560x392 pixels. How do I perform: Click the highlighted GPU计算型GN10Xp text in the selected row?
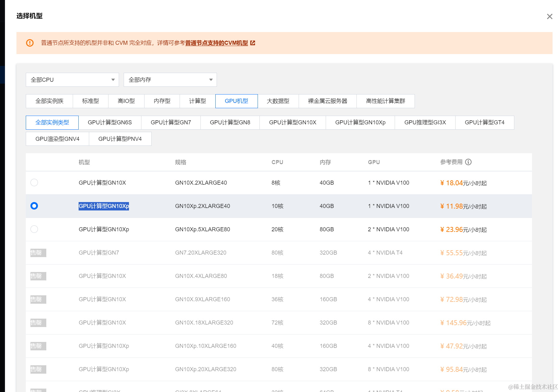click(x=104, y=206)
